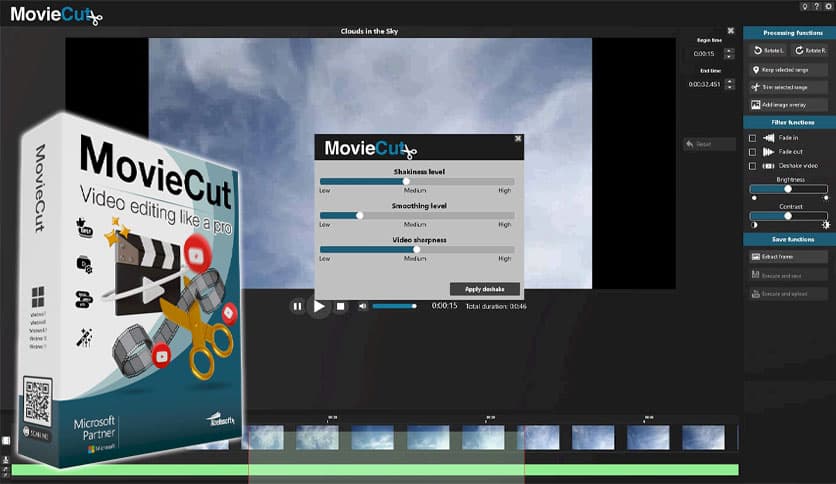836x484 pixels.
Task: Click the Rotate L. button
Action: click(x=768, y=50)
